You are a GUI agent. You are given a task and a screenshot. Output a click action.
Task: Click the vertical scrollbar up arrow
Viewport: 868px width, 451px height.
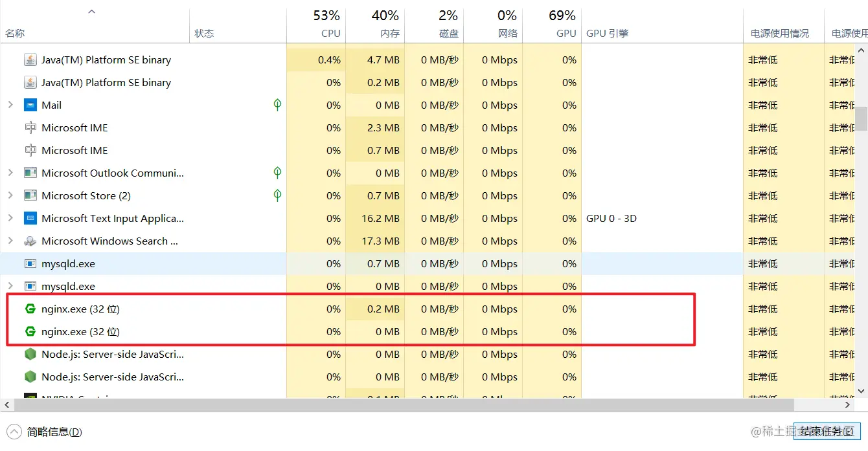coord(862,49)
